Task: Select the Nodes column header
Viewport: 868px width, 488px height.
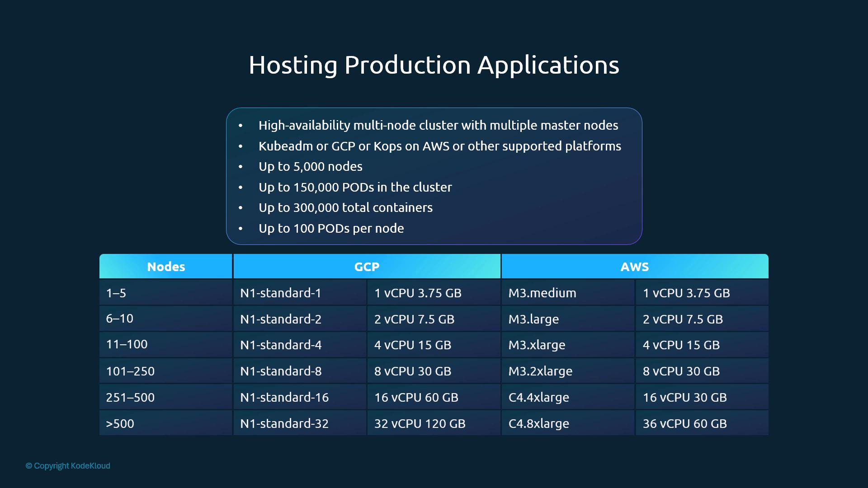Action: tap(166, 266)
